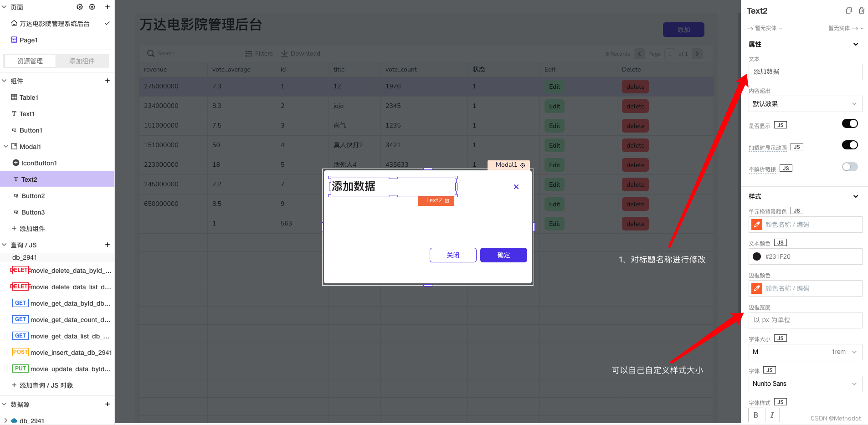Toggle italic font style button
Screen dimensions: 868x425
(x=772, y=415)
